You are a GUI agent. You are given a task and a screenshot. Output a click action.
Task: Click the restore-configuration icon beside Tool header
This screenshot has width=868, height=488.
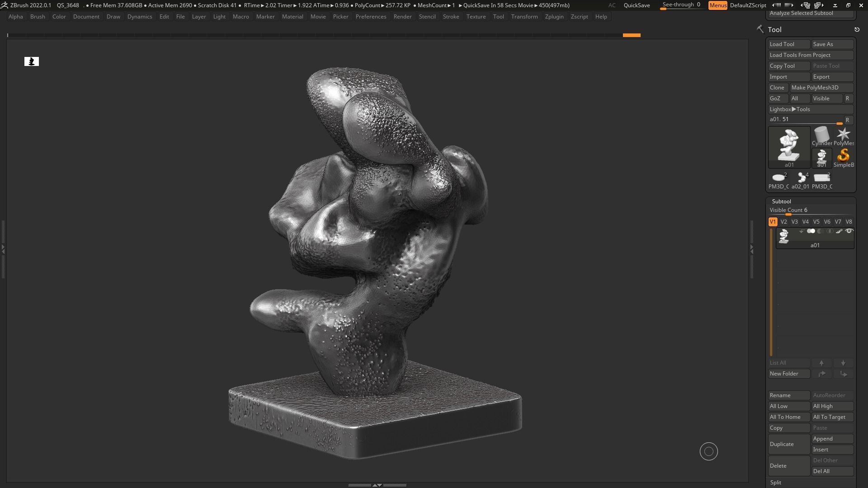pyautogui.click(x=857, y=29)
